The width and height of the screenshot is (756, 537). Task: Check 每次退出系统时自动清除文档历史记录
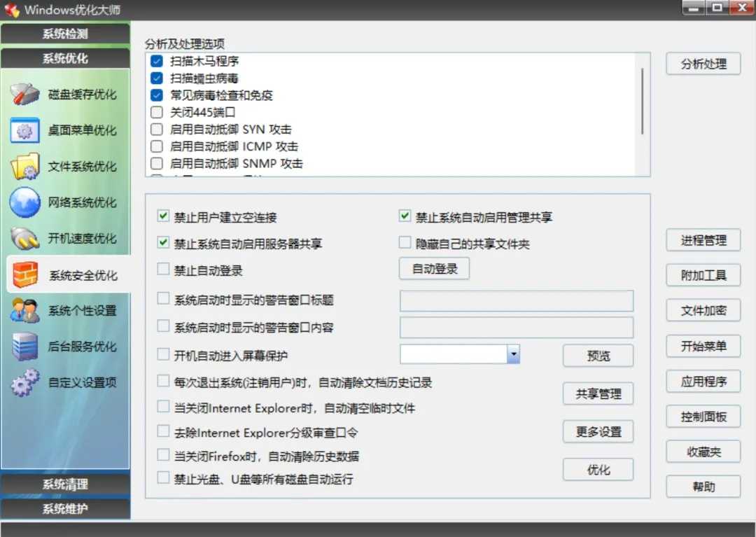tap(163, 382)
